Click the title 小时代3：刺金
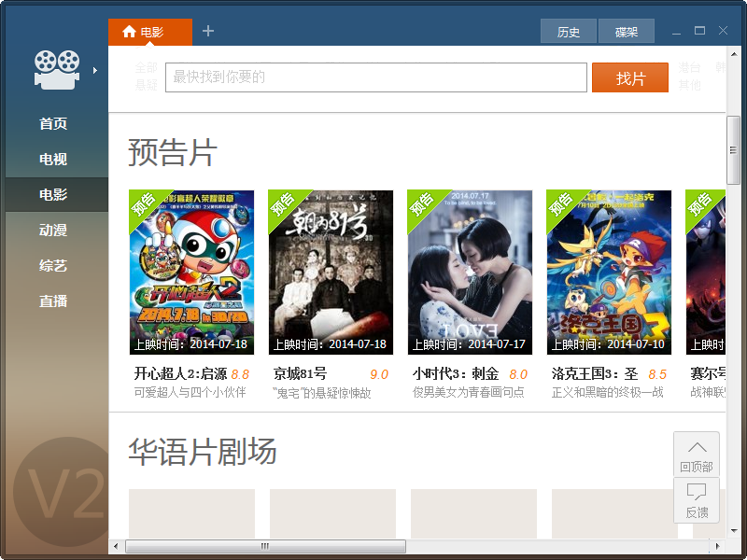Screen dimensions: 747x560 [x=456, y=374]
